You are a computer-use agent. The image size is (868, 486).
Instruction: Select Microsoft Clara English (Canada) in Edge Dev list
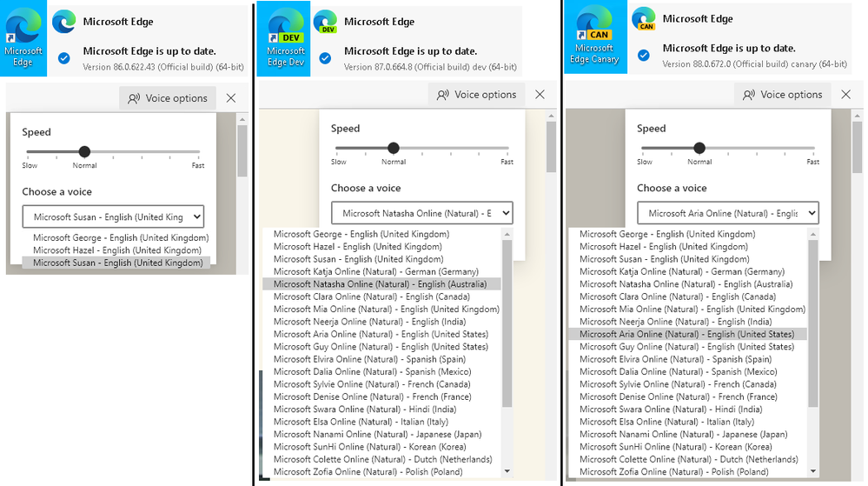(382, 296)
